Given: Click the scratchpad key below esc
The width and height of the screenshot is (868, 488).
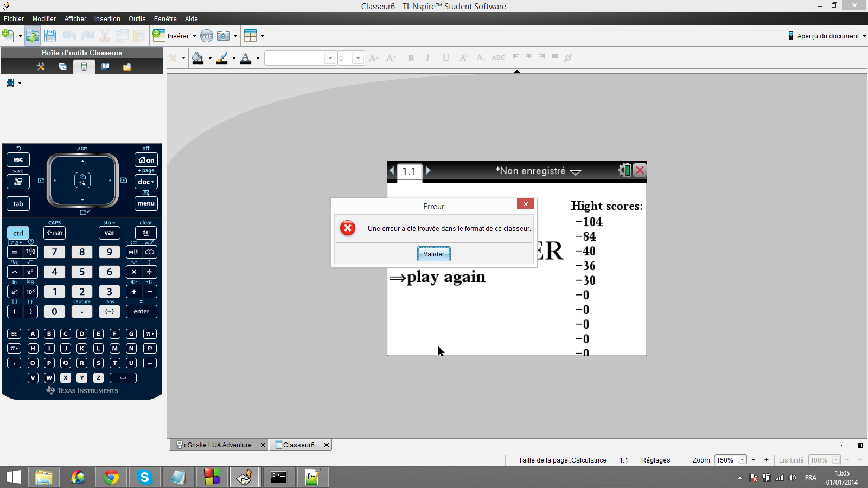Looking at the screenshot, I should (x=18, y=182).
